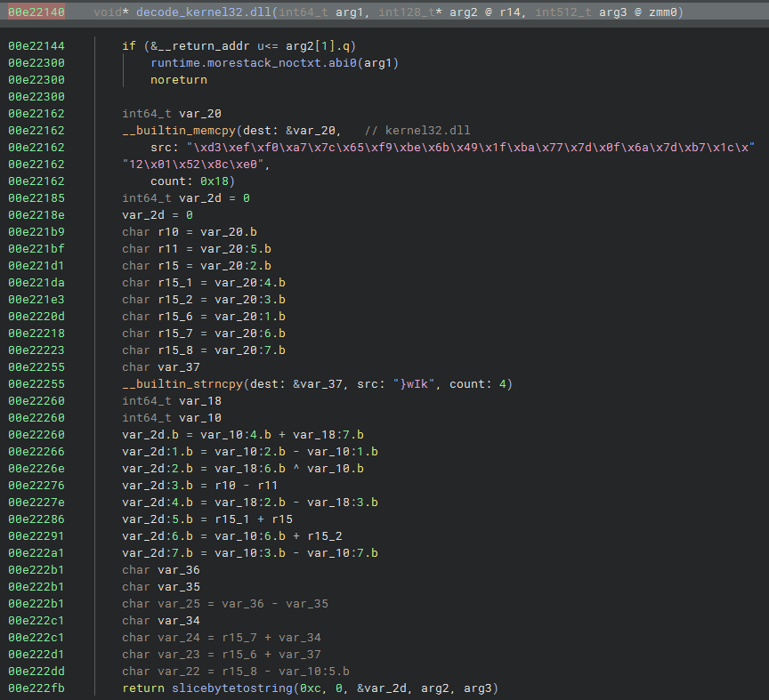Viewport: 769px width, 700px height.
Task: Click the return keyword
Action: (x=143, y=688)
